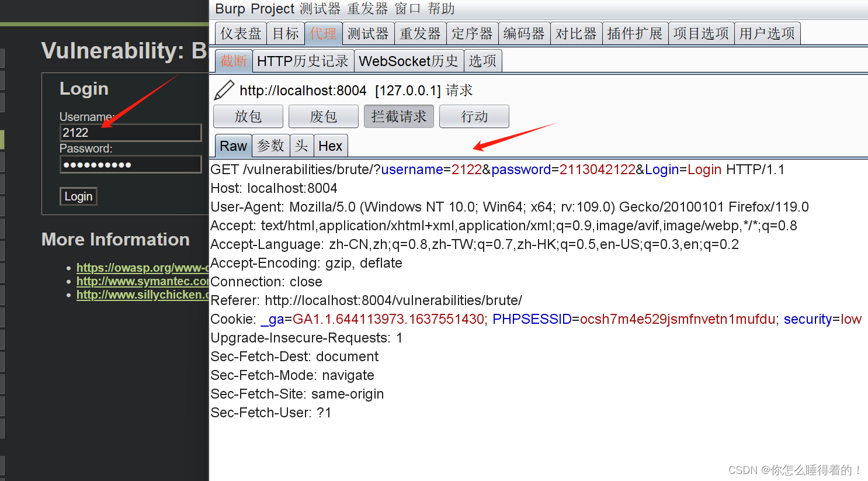
Task: Switch to the 仪表盘 tab
Action: pos(241,33)
